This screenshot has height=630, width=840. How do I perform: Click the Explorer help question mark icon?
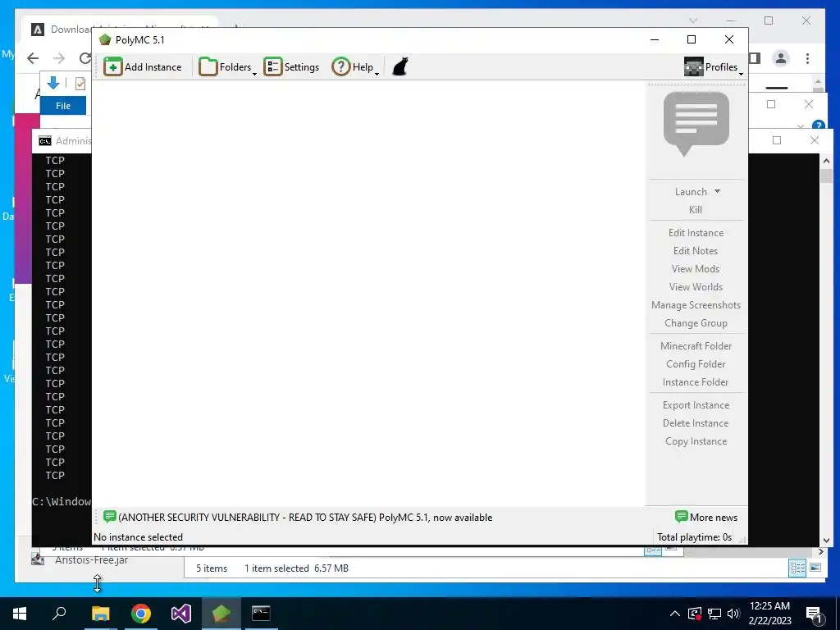(818, 126)
